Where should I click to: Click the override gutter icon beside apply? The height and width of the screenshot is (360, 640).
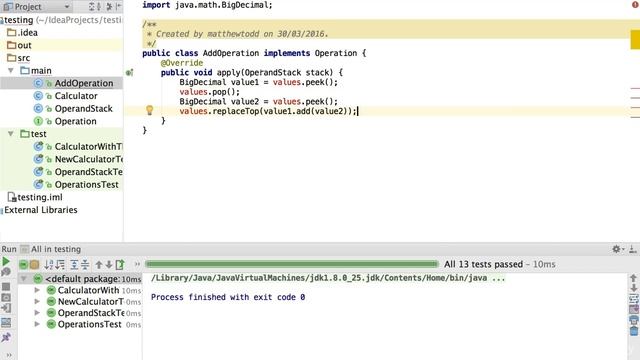point(129,73)
